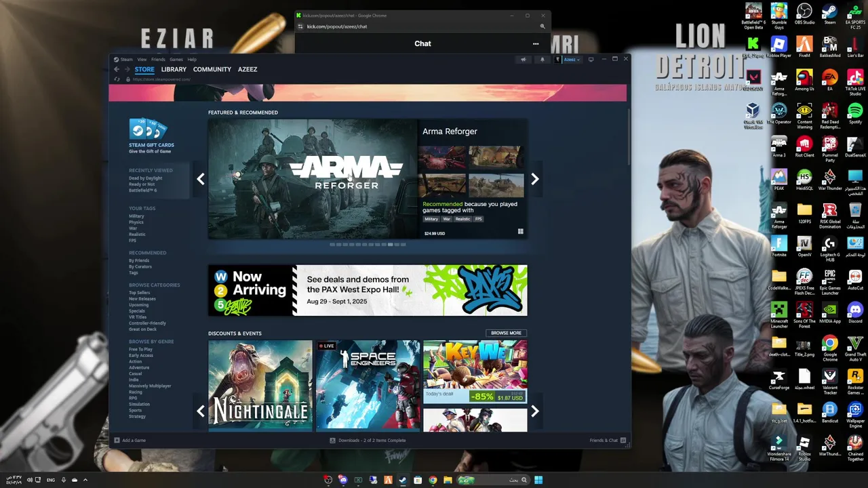Open Top Sellers category
Image resolution: width=868 pixels, height=488 pixels.
(140, 293)
